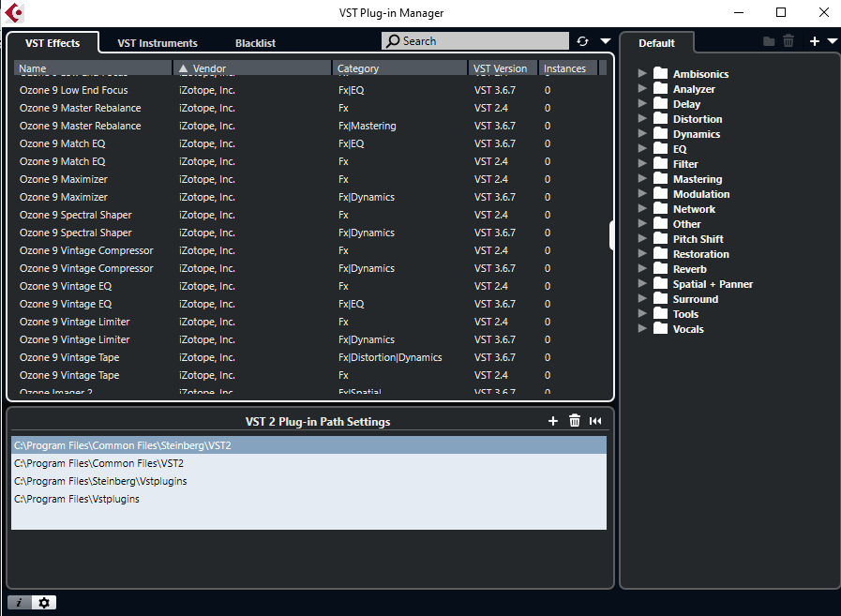
Task: Select path C:\Program Files\Vstplugins
Action: (x=309, y=499)
